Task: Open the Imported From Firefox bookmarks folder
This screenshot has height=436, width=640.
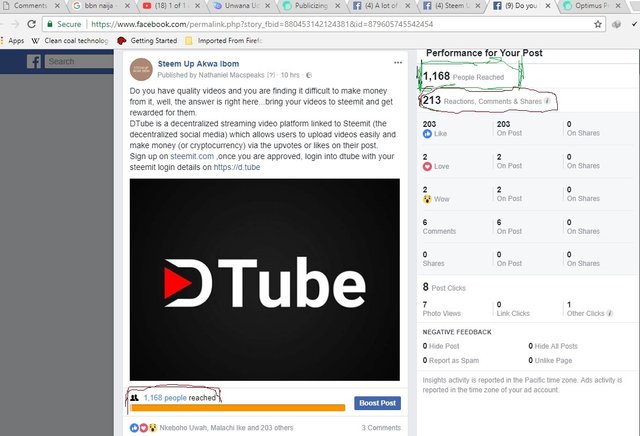Action: [x=224, y=40]
